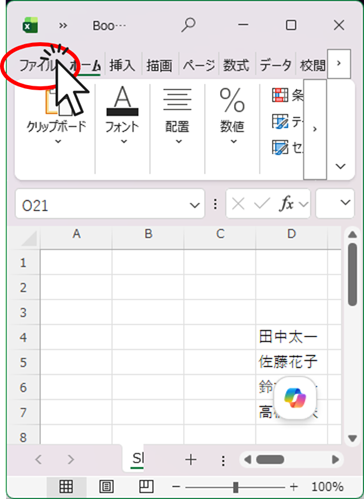The image size is (364, 499).
Task: Click the horizontal scrollbar left arrow
Action: point(247,460)
